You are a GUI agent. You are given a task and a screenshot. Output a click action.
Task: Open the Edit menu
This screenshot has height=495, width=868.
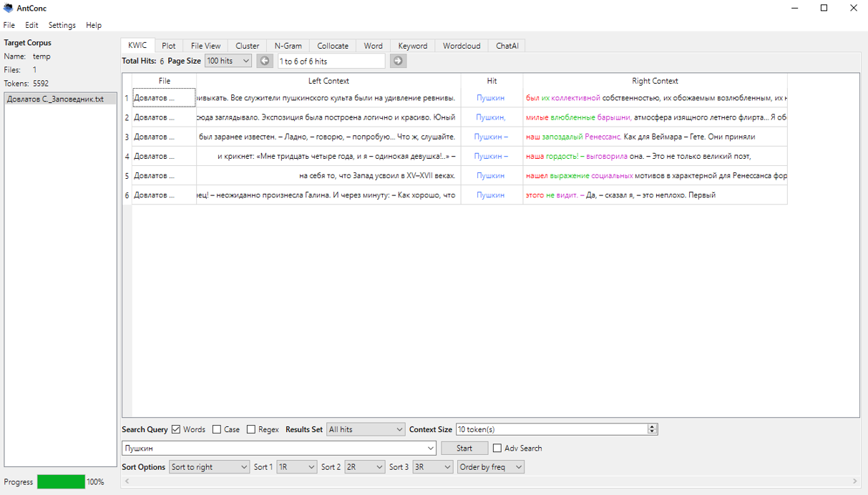(x=31, y=25)
